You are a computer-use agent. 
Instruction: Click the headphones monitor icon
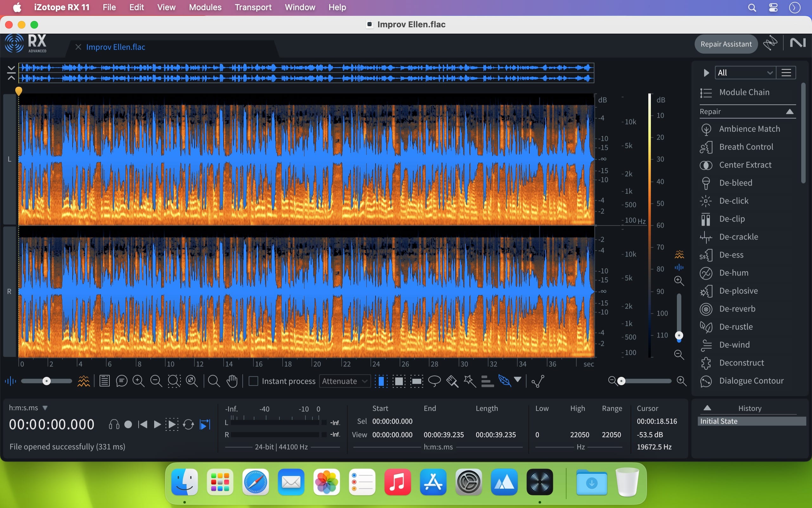pos(114,424)
